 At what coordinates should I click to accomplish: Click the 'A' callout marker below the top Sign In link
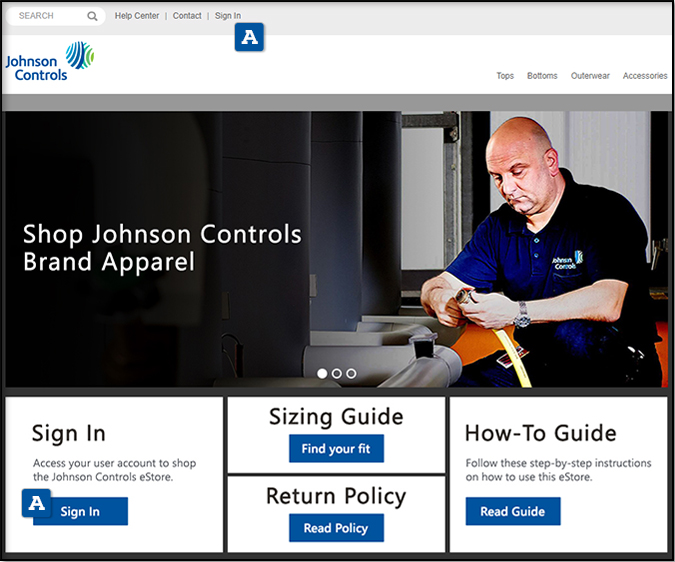tap(249, 38)
